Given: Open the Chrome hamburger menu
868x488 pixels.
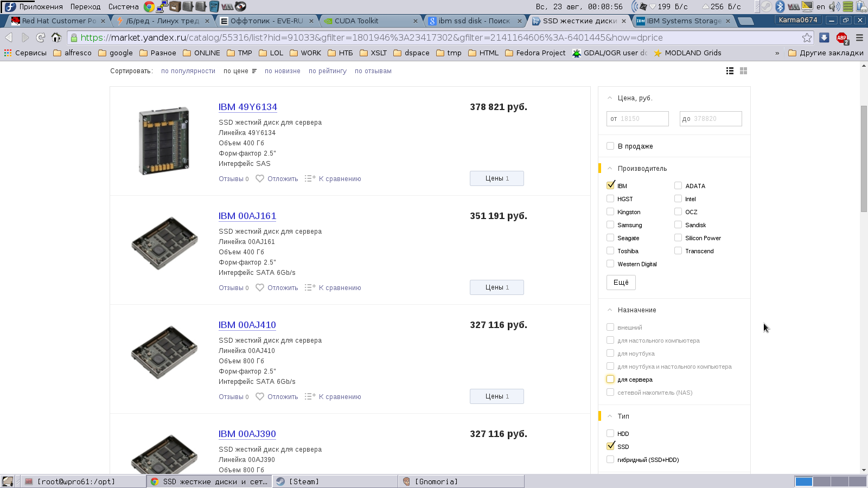Looking at the screenshot, I should click(x=859, y=37).
